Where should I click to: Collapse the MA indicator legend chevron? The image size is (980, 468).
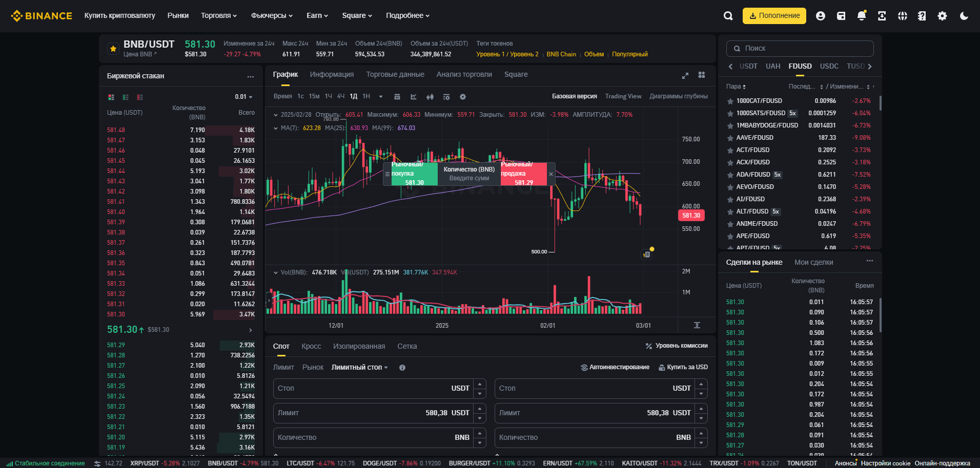coord(276,128)
